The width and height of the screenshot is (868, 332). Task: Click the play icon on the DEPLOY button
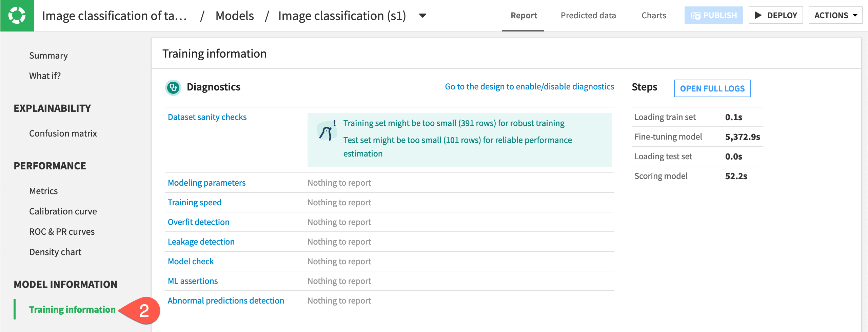(758, 15)
